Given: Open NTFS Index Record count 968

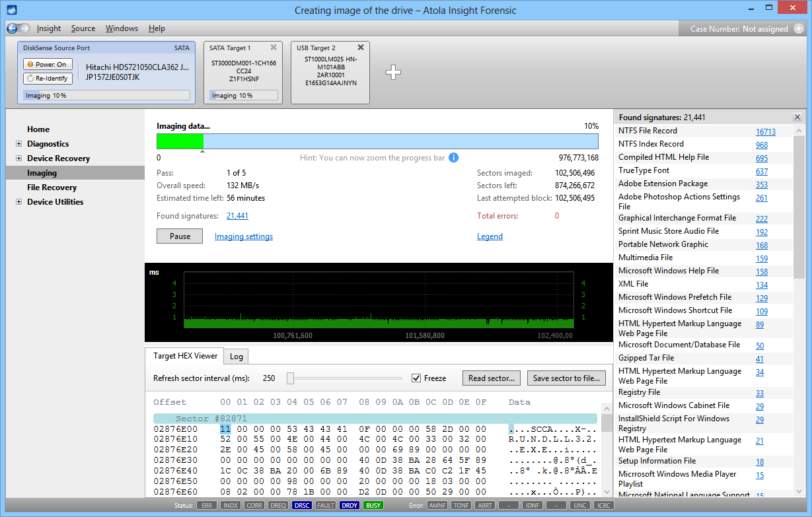Looking at the screenshot, I should pyautogui.click(x=762, y=145).
